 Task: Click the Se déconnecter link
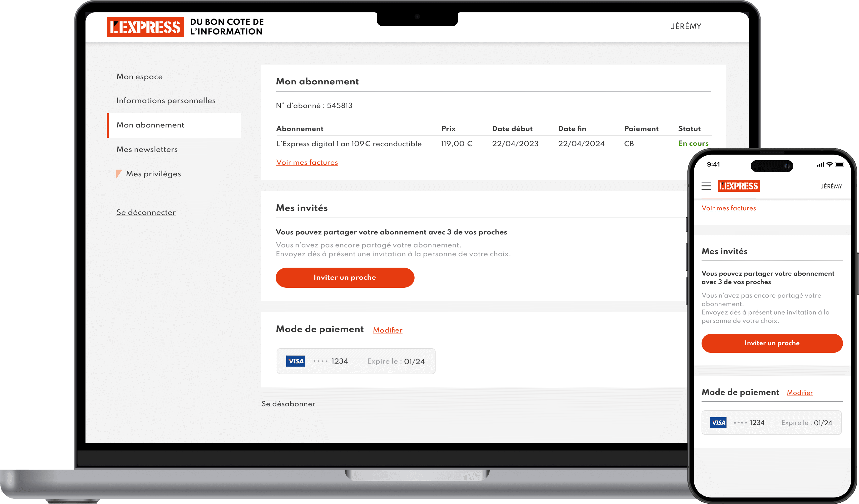coord(146,213)
